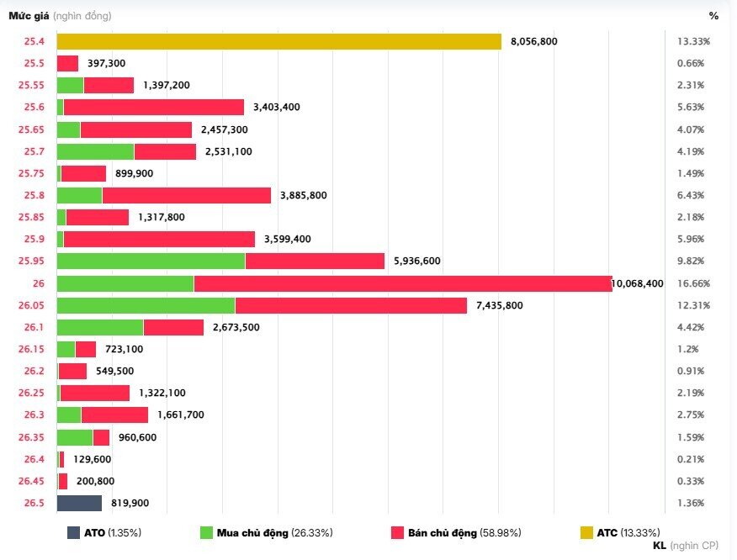Viewport: 737px width, 560px height.
Task: Click the ATO legend color swatch
Action: pyautogui.click(x=73, y=532)
